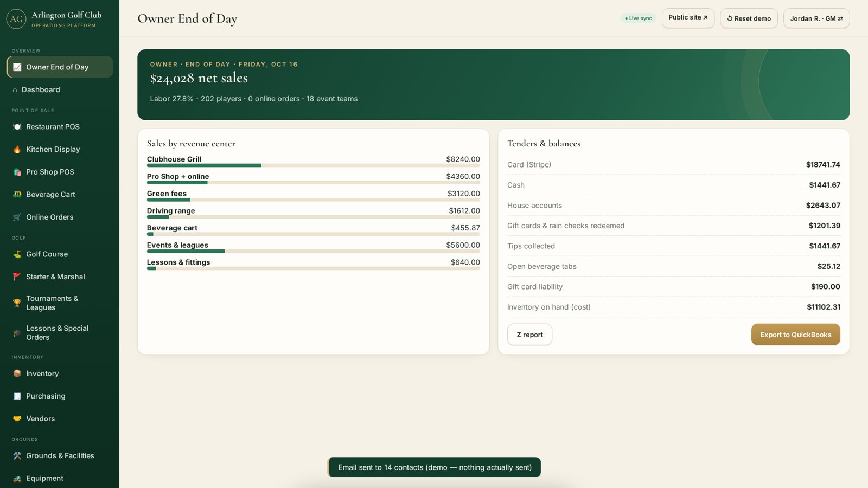Click the Pro Shop POS shopping bag icon
Viewport: 868px width, 488px height.
tap(17, 172)
